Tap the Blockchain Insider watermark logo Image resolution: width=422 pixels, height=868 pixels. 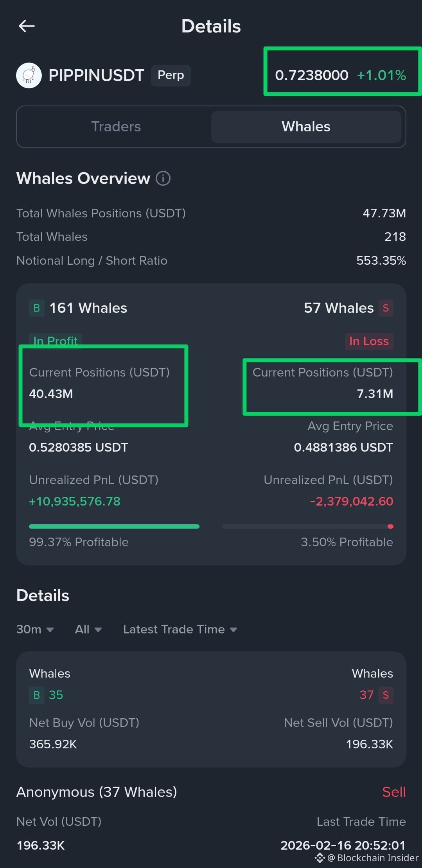(320, 858)
